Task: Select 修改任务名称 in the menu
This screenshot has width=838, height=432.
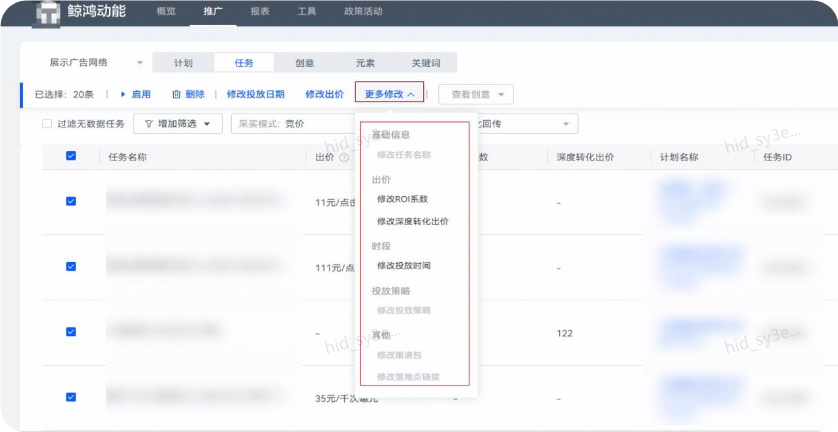Action: pyautogui.click(x=404, y=155)
